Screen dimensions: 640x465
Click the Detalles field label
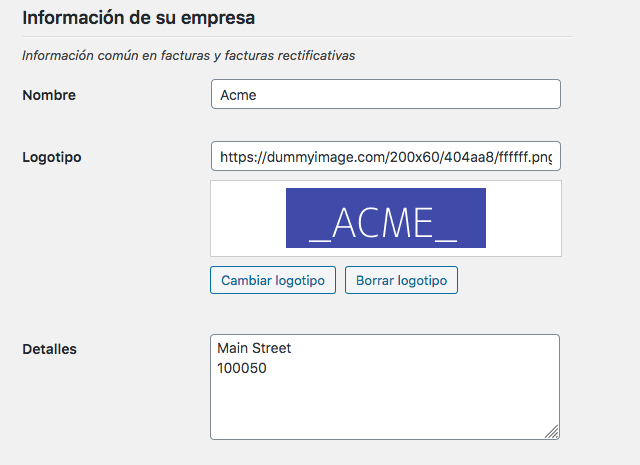click(x=49, y=349)
